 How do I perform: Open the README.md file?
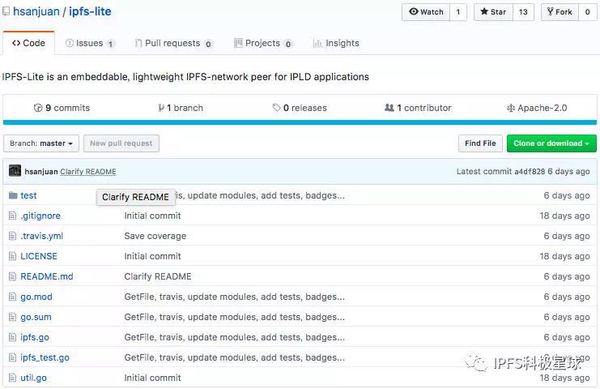tap(47, 277)
